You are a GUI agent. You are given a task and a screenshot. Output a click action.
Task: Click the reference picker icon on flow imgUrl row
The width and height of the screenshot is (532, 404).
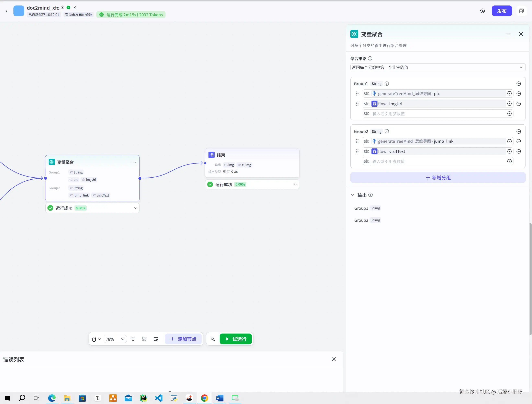509,104
